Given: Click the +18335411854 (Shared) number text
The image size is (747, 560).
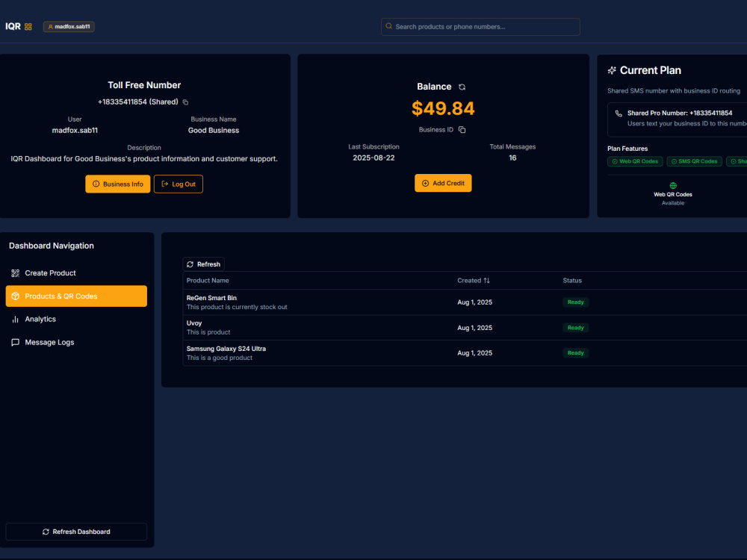Looking at the screenshot, I should click(138, 102).
